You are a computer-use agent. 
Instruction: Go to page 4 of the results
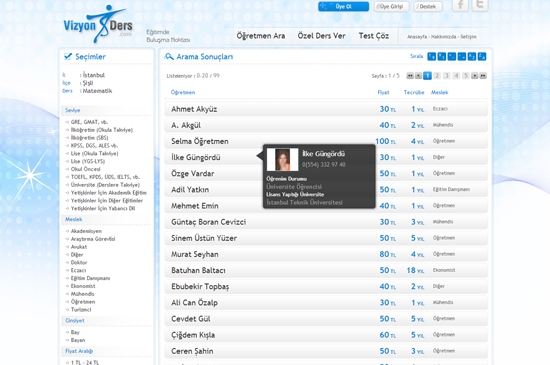[x=456, y=75]
